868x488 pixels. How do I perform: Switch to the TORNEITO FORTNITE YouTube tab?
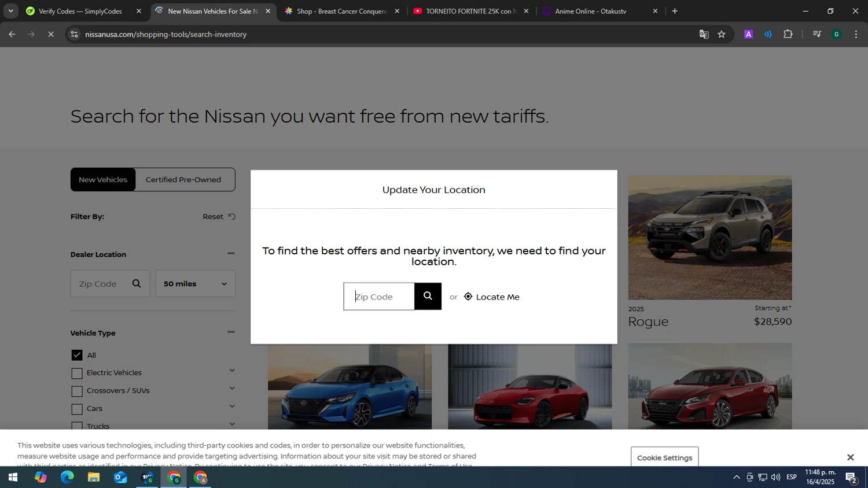click(x=470, y=11)
